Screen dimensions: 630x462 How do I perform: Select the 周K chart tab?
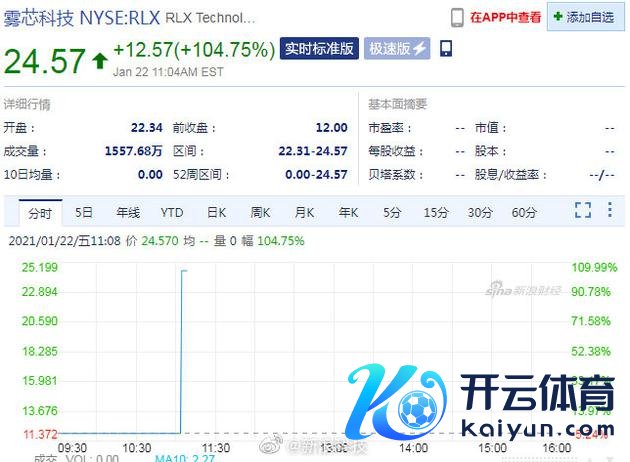point(260,213)
